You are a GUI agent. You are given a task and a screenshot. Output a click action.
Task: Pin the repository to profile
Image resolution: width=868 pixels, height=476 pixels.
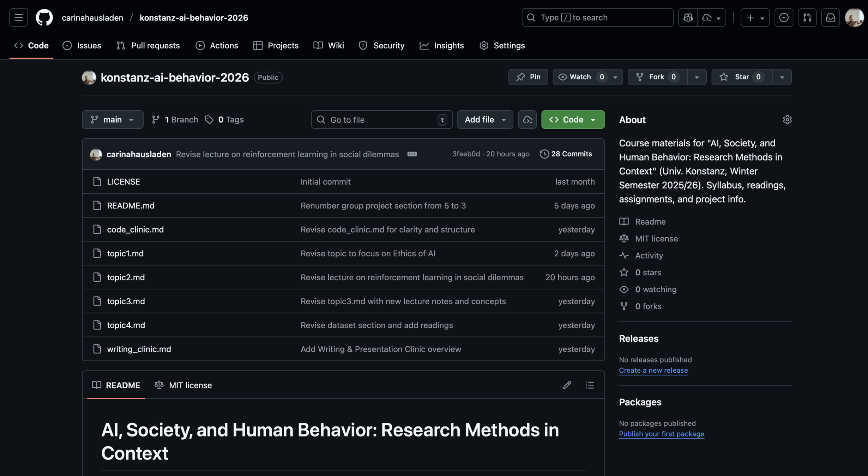click(x=528, y=77)
